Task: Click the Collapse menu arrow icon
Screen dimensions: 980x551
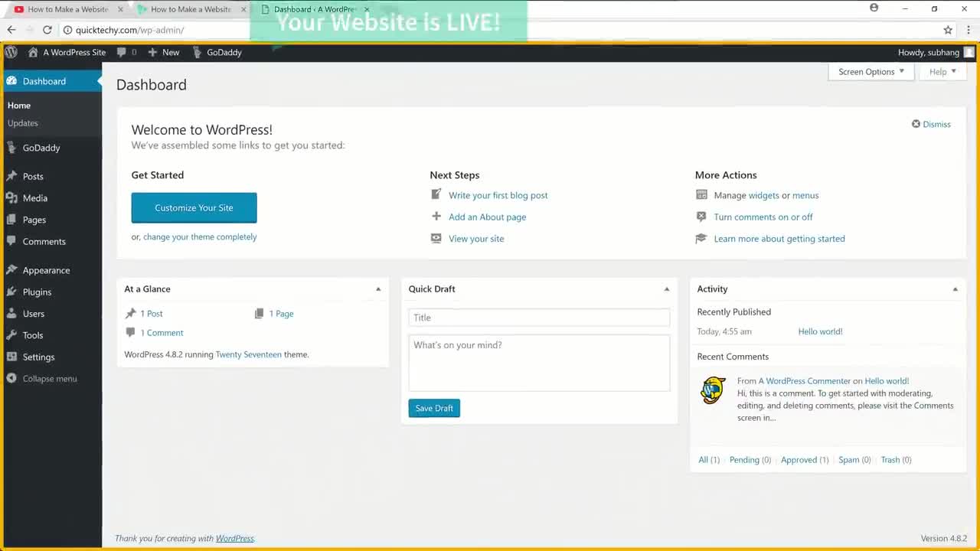Action: tap(11, 379)
